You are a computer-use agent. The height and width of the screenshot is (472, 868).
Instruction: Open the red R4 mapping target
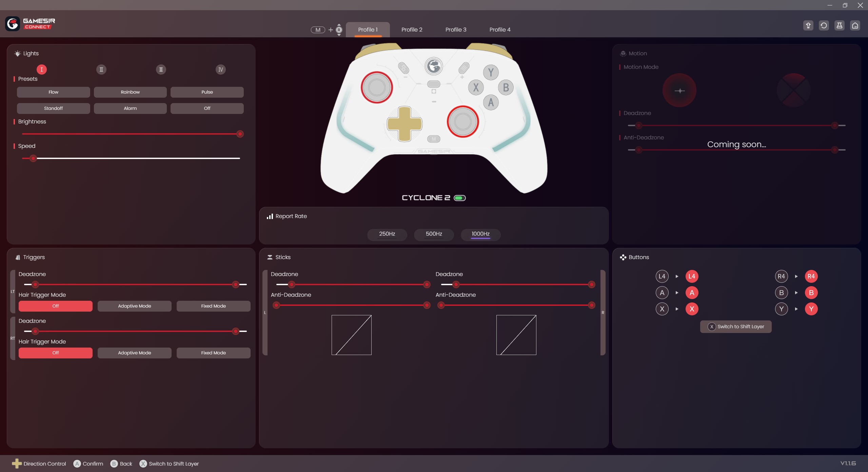[x=811, y=276]
